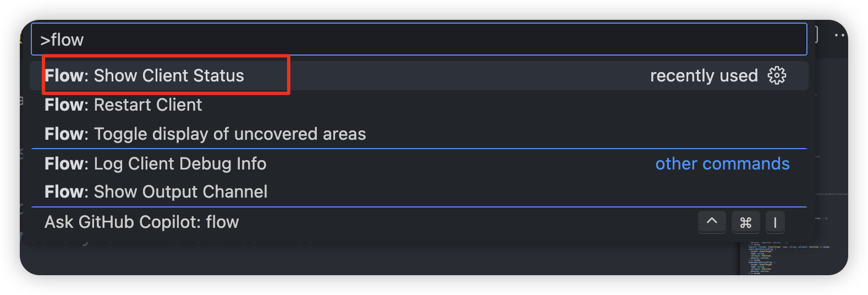The width and height of the screenshot is (868, 295).
Task: Run Flow: Log Client Debug Info
Action: 156,163
